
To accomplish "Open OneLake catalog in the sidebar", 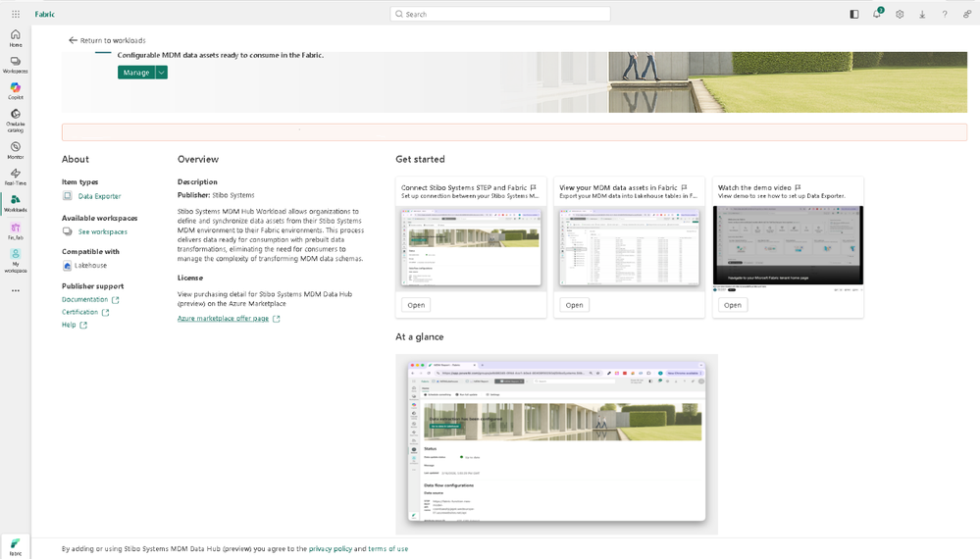I will click(16, 120).
